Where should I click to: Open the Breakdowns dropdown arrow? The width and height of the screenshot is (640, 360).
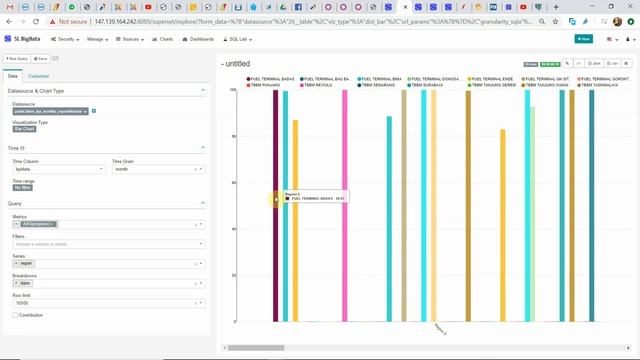click(200, 283)
